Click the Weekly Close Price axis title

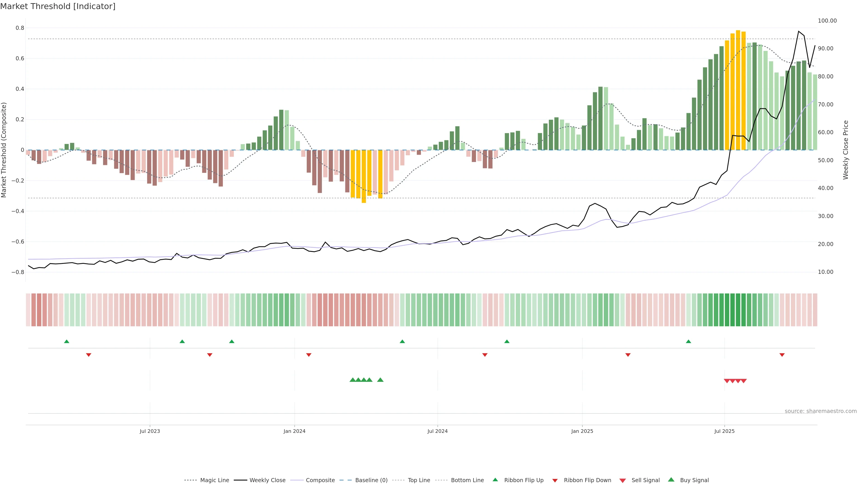(x=846, y=150)
